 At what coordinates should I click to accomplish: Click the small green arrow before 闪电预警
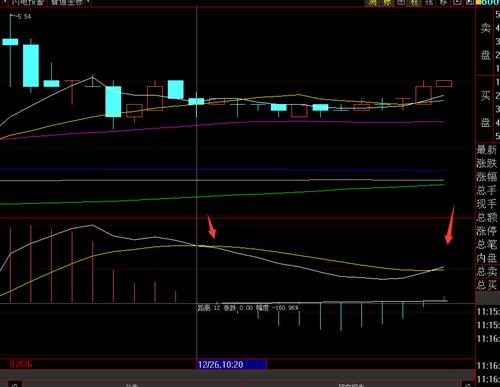5,2
